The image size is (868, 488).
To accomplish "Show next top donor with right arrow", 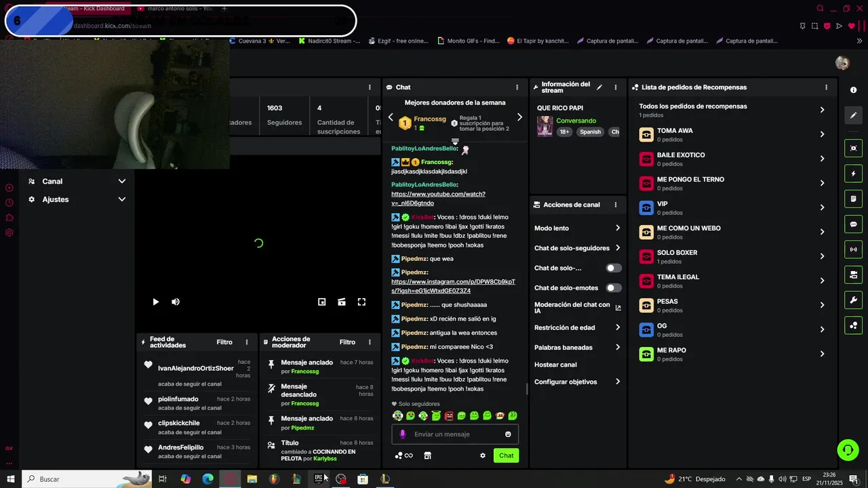I will (x=519, y=117).
